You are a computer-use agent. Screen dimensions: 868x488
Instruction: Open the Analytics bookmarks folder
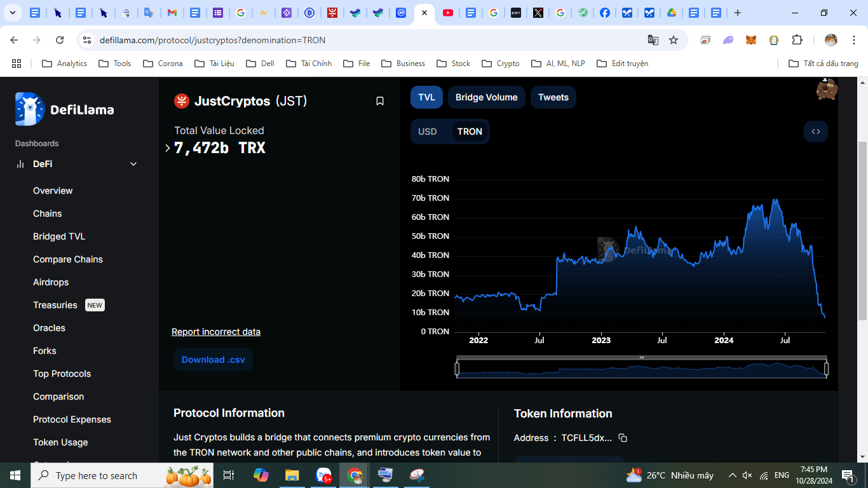(x=65, y=64)
